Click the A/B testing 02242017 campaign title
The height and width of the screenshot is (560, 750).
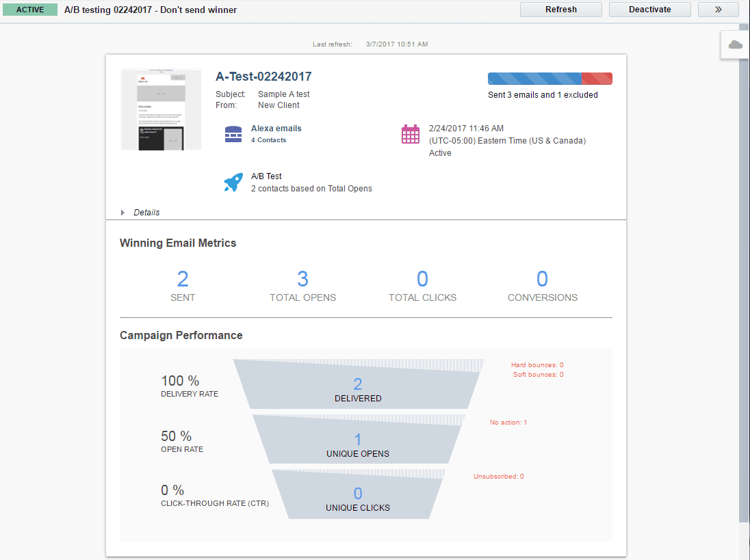150,10
